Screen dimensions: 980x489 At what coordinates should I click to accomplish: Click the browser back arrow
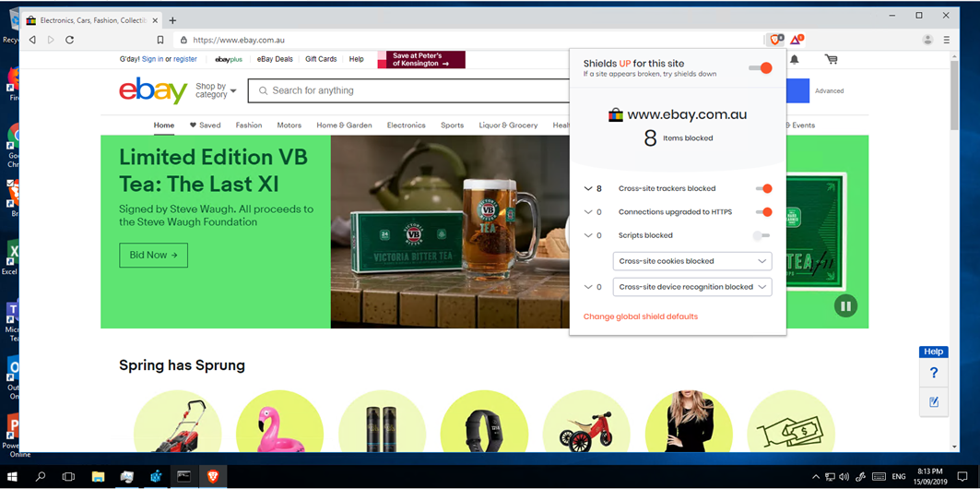click(32, 40)
